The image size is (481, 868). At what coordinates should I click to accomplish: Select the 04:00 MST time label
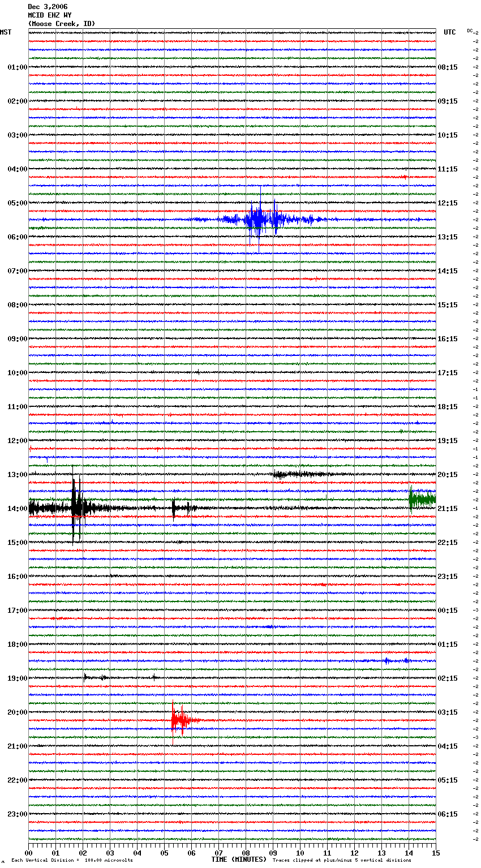click(17, 169)
